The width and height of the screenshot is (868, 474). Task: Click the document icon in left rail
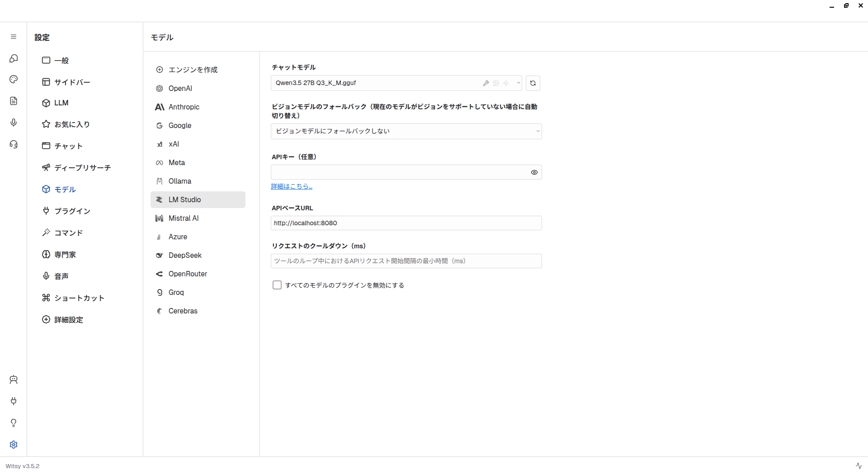14,101
